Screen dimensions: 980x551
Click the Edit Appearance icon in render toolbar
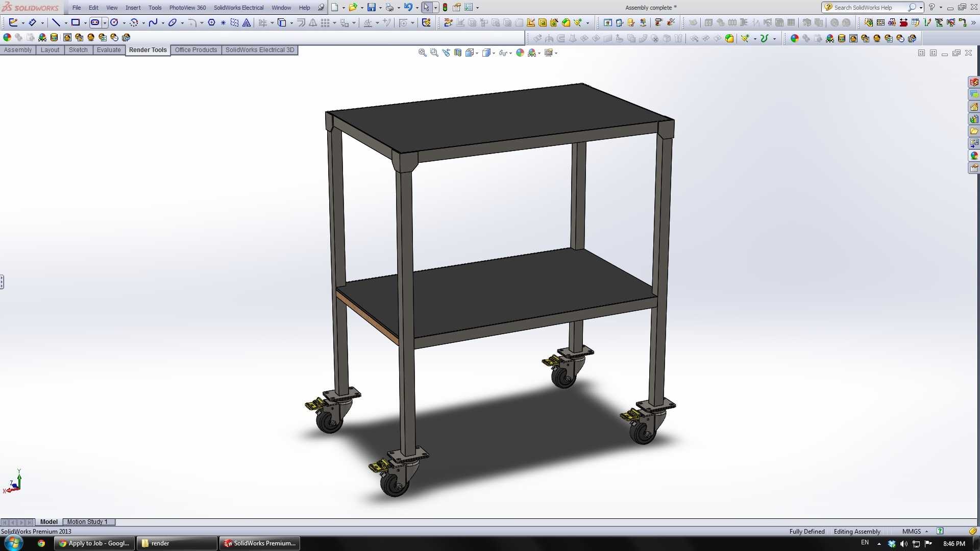pyautogui.click(x=7, y=37)
